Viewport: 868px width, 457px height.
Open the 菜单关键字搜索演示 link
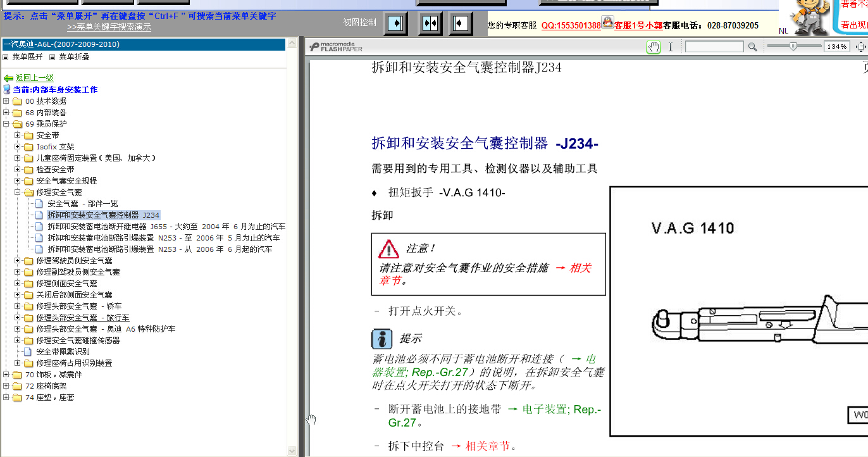tap(109, 27)
